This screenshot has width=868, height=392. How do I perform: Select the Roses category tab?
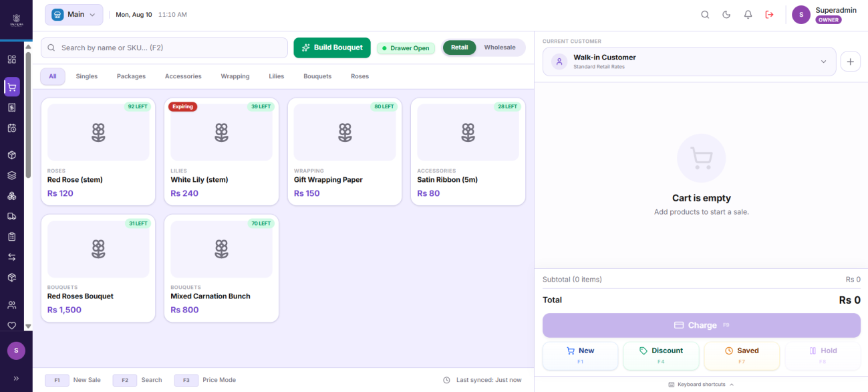coord(359,76)
